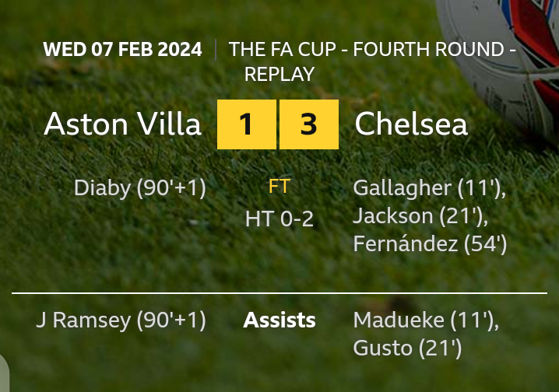Click Aston Villa's yellow score box showing 1
The image size is (559, 392).
pyautogui.click(x=246, y=124)
